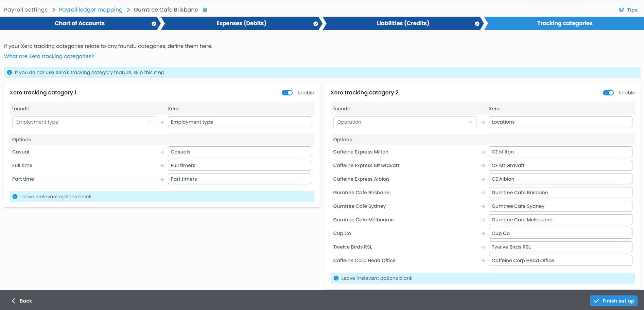Disable Xero tracking category 2 toggle
644x310 pixels.
click(608, 93)
